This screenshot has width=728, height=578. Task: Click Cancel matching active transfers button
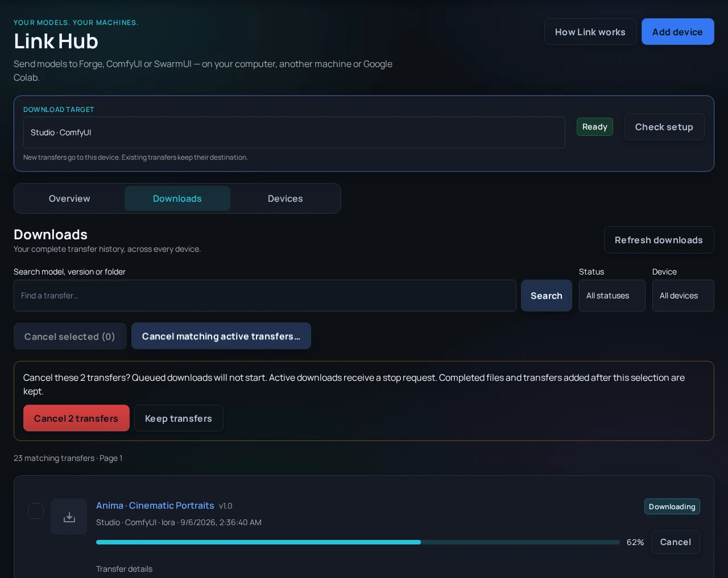[x=221, y=336]
